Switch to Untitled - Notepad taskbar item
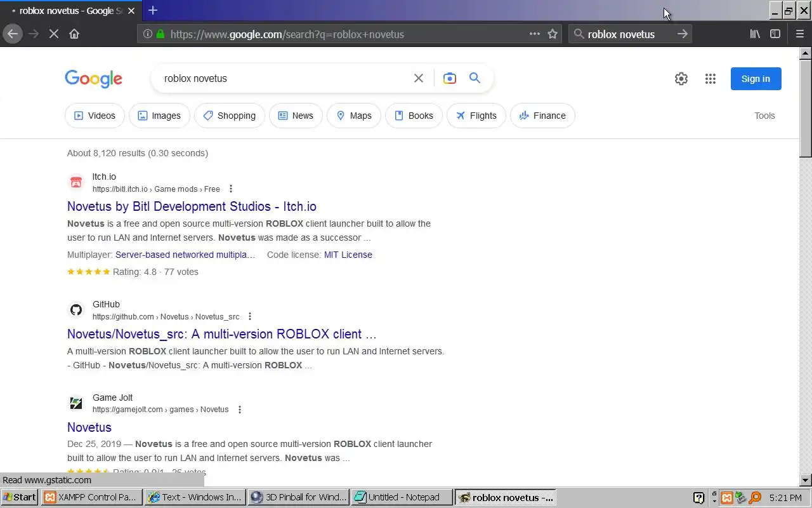Viewport: 812px width, 508px height. [402, 497]
